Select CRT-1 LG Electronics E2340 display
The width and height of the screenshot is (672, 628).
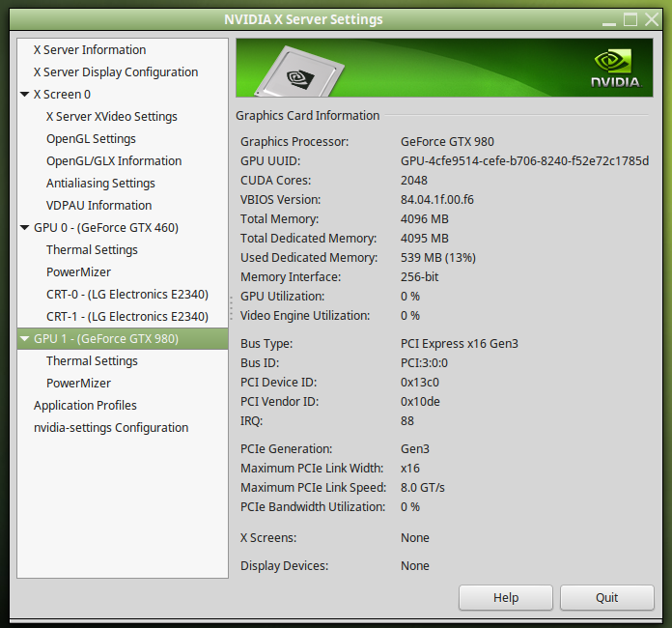coord(127,317)
